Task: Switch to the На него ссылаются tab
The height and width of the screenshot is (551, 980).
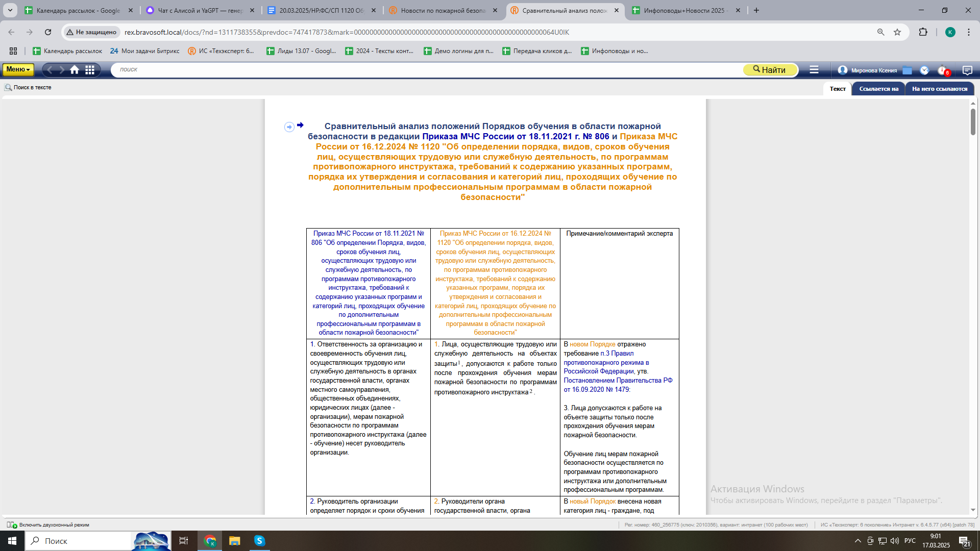Action: [x=940, y=89]
